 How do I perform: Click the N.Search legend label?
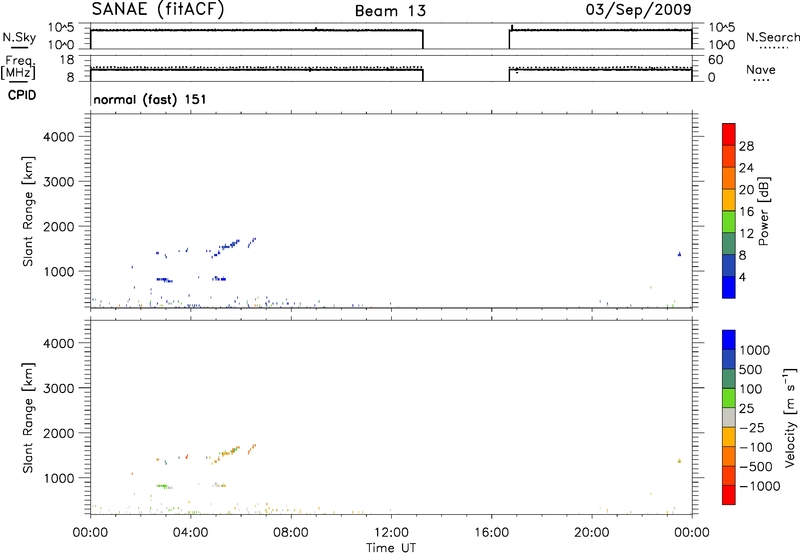(773, 37)
